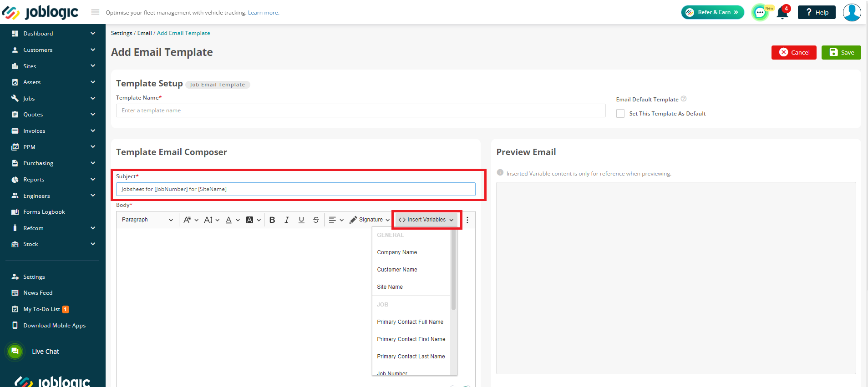
Task: Click Refer & Earn button
Action: pos(713,12)
